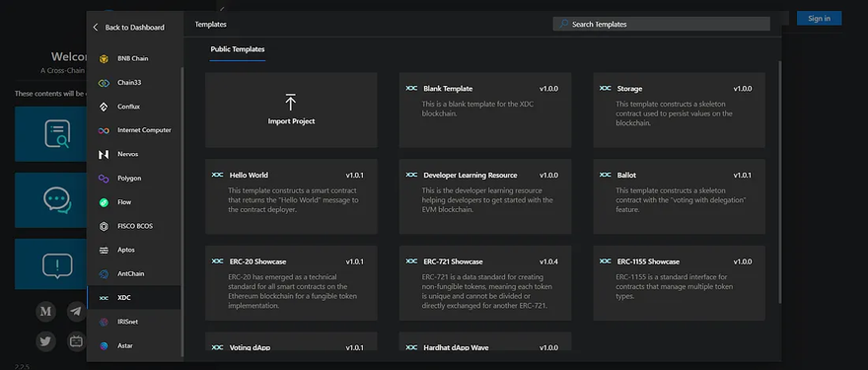
Task: Click the XDC icon on Storage card
Action: coord(605,89)
